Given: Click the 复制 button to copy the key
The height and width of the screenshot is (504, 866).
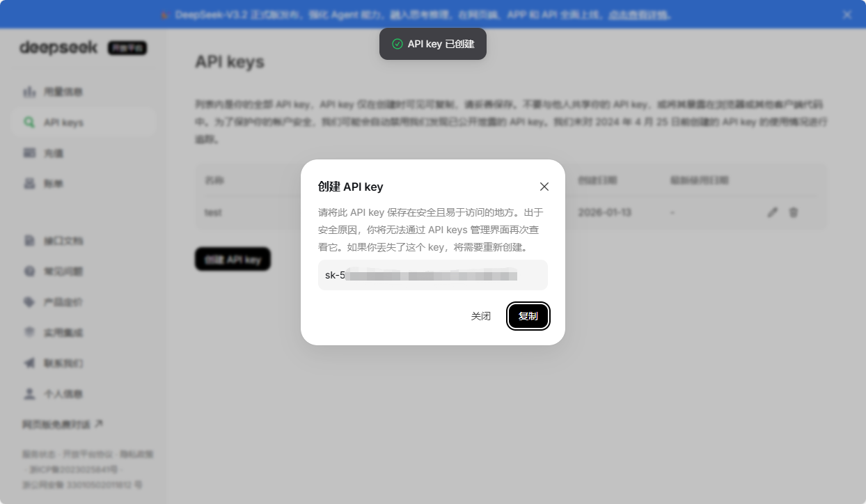Looking at the screenshot, I should pyautogui.click(x=528, y=316).
